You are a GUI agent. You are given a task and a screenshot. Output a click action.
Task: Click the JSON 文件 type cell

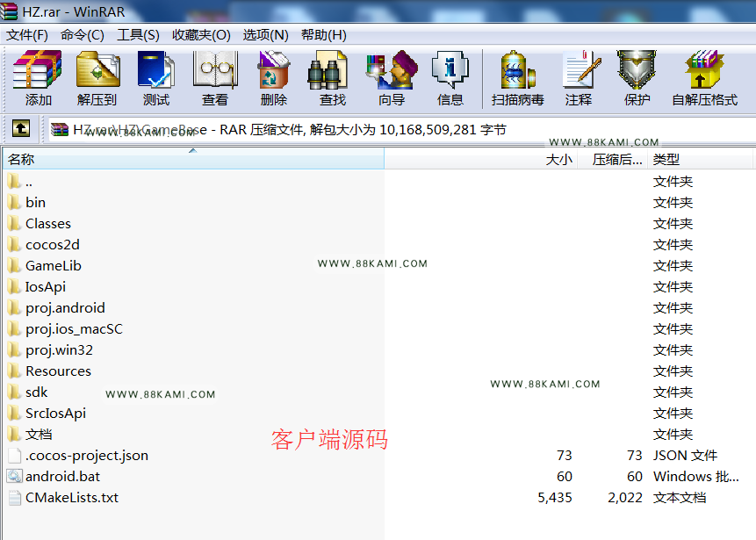click(x=685, y=456)
